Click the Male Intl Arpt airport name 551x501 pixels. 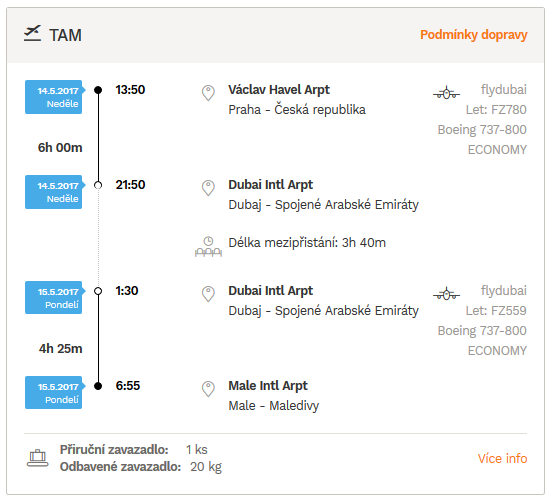click(x=268, y=386)
